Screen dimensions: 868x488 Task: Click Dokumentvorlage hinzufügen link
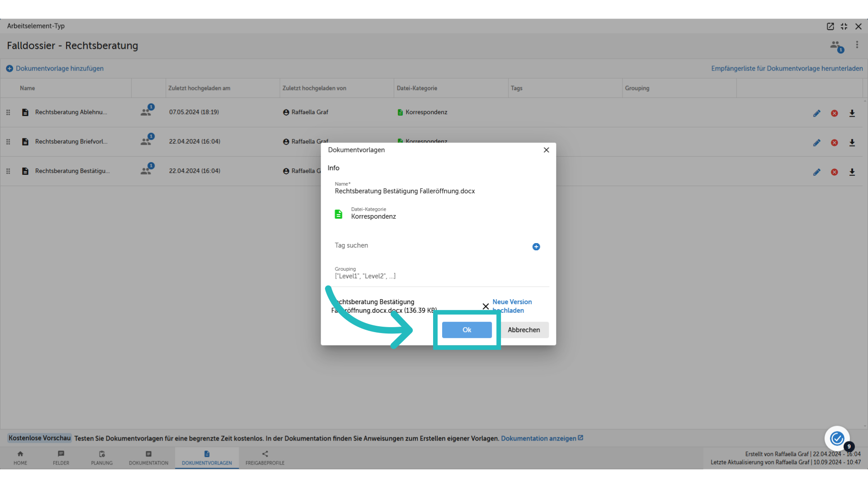55,68
